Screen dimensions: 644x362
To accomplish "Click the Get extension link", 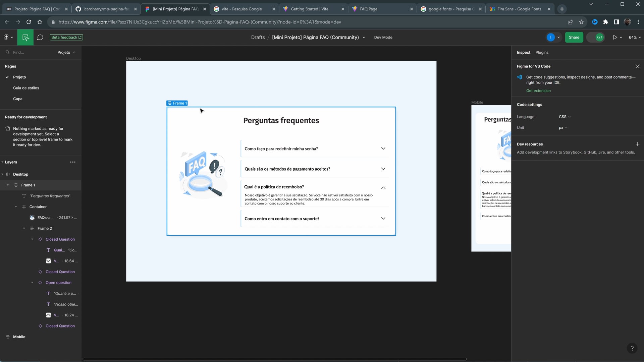I will pyautogui.click(x=538, y=91).
